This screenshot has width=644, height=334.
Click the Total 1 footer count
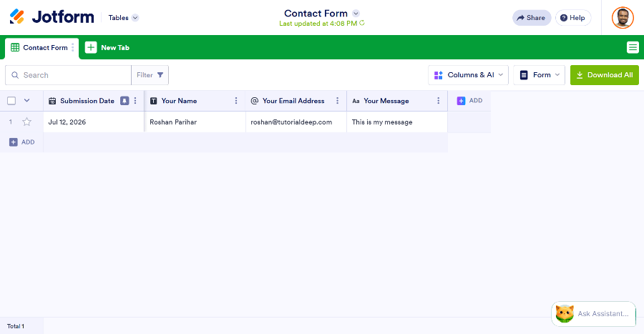(16, 326)
